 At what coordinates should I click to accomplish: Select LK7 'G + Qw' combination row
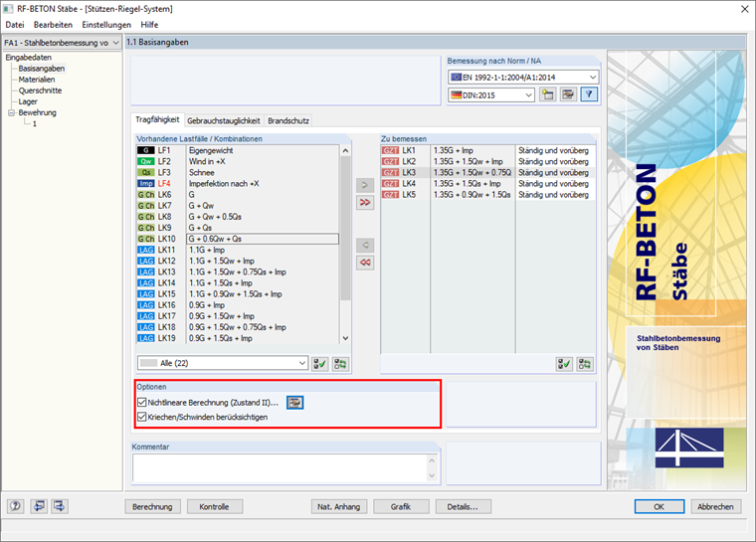point(238,206)
